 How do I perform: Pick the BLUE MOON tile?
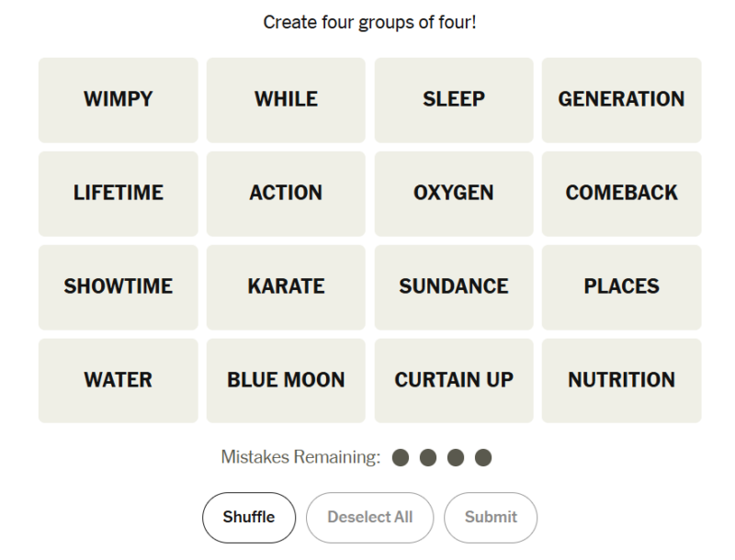pyautogui.click(x=286, y=381)
